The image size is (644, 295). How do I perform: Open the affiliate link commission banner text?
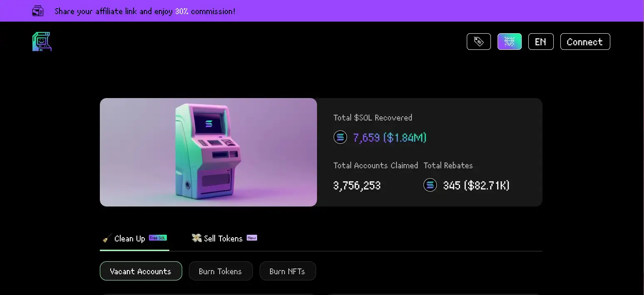click(145, 11)
